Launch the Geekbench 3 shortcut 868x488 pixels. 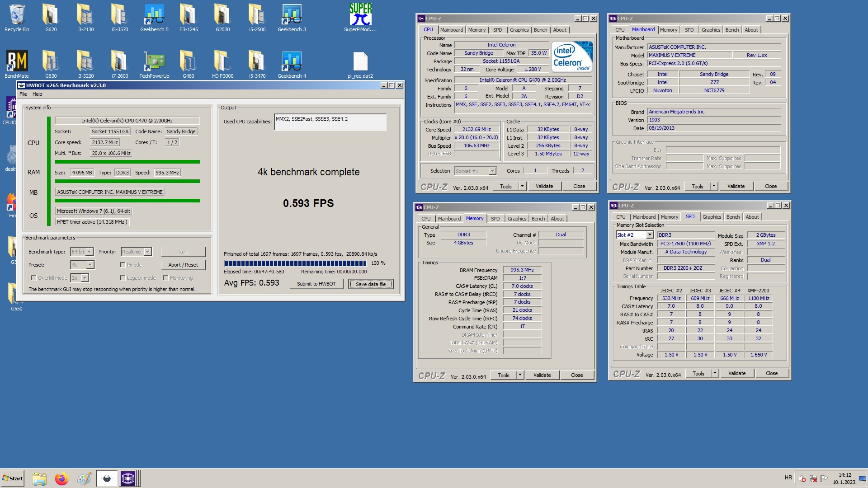tap(292, 18)
